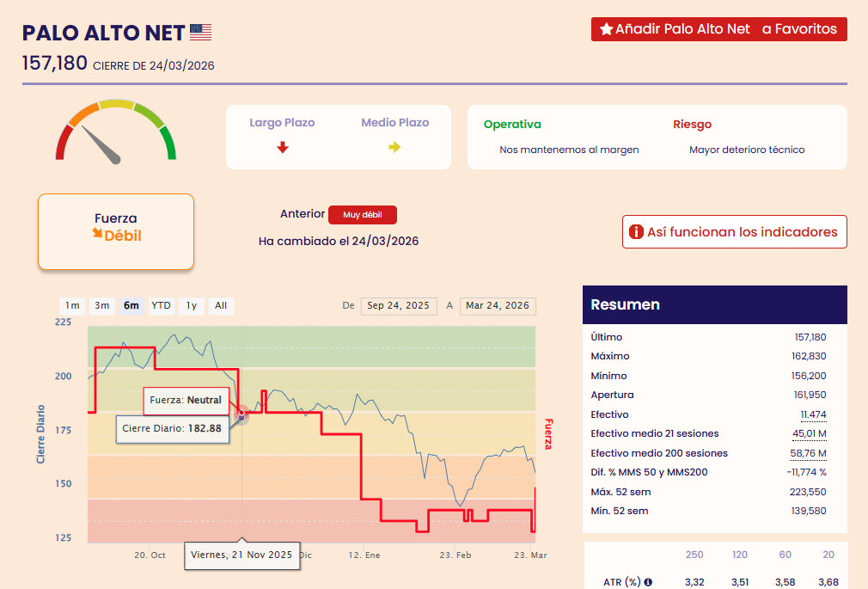Image resolution: width=868 pixels, height=589 pixels.
Task: Click the yellow top segment of the gauge
Action: click(116, 104)
